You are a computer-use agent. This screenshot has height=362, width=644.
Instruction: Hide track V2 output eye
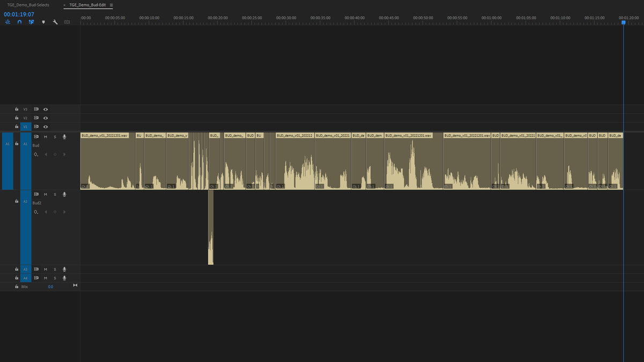pos(46,118)
